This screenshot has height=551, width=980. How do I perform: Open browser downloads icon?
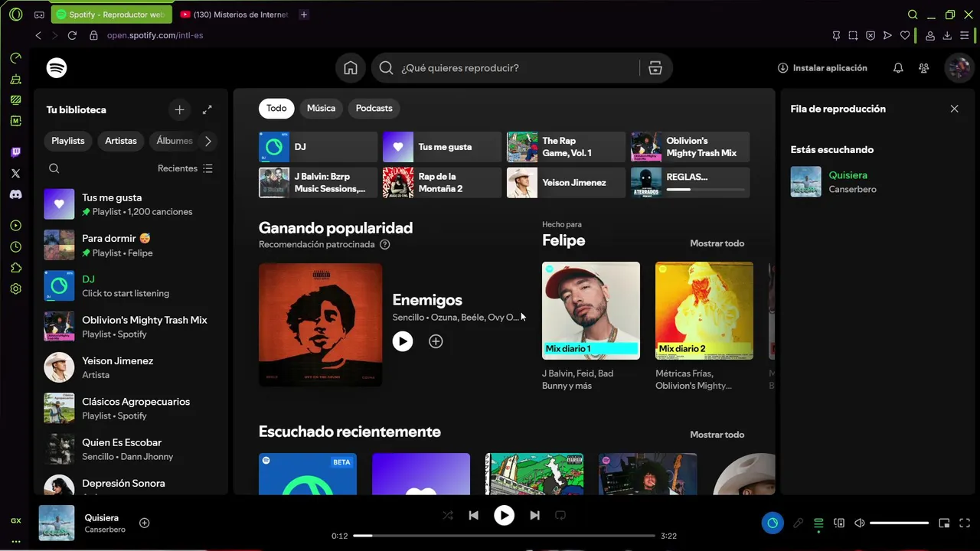tap(947, 35)
